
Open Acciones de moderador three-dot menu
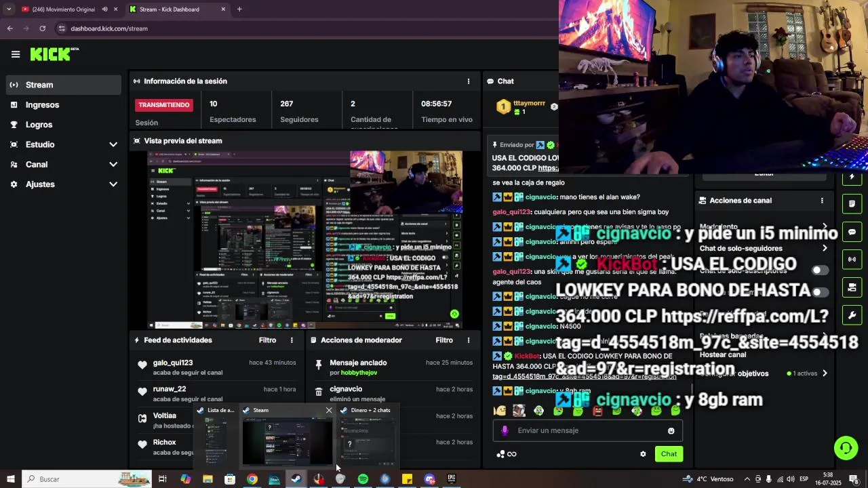pos(468,340)
